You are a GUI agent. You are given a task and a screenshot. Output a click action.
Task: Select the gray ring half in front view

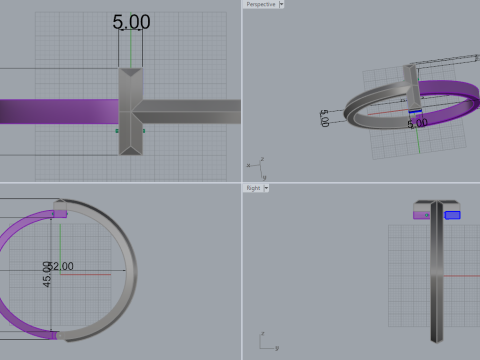tap(130, 270)
